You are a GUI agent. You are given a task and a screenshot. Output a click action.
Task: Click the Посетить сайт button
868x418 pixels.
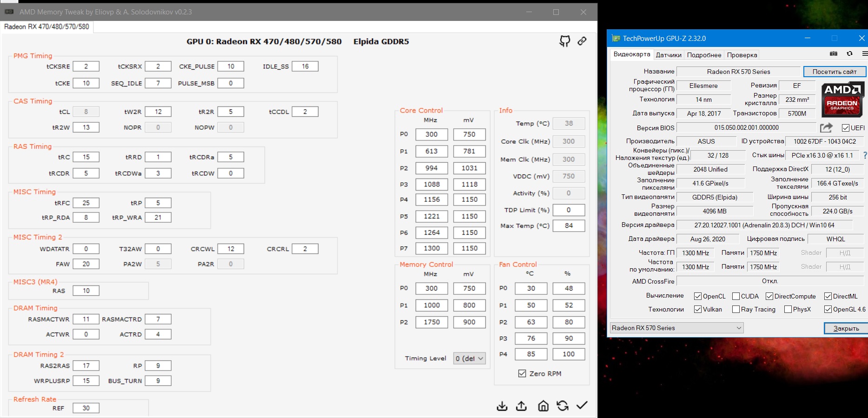pos(835,72)
